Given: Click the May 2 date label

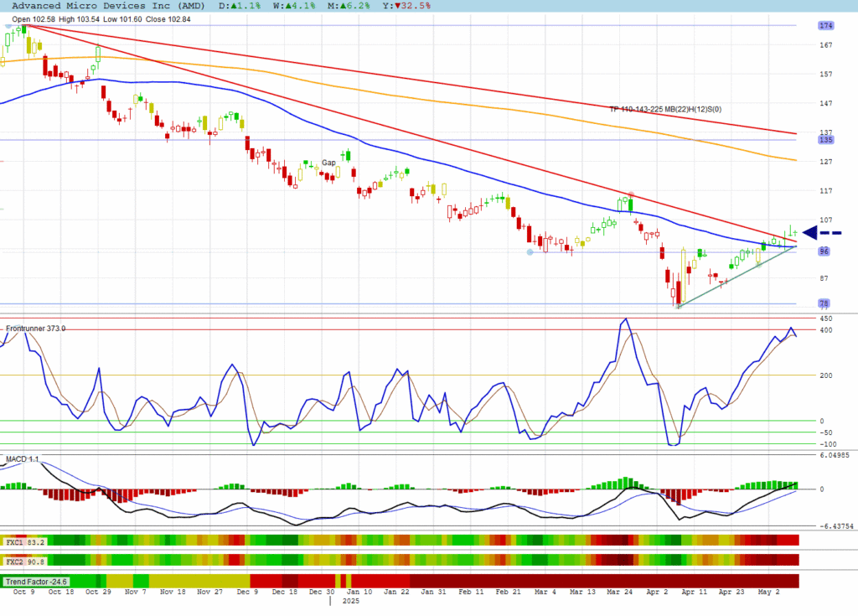Looking at the screenshot, I should (768, 592).
